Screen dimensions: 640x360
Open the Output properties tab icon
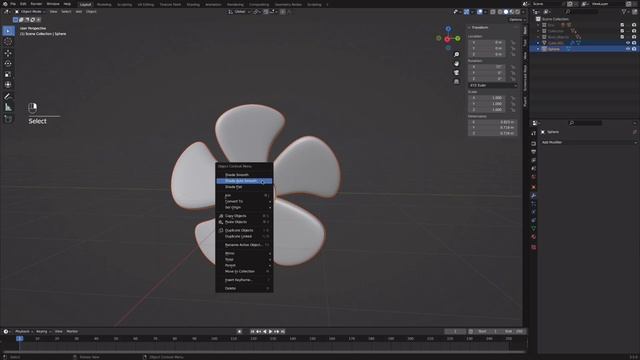coord(533,152)
